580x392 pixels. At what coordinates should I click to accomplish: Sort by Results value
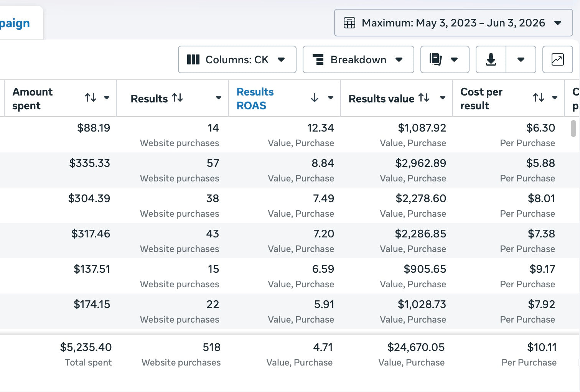[424, 98]
